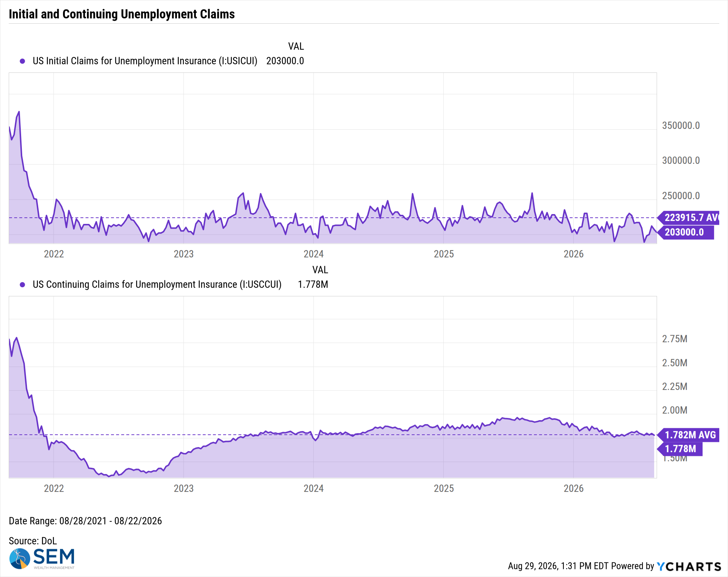Click the 1.782M AVG marker label
This screenshot has width=728, height=577.
(689, 435)
